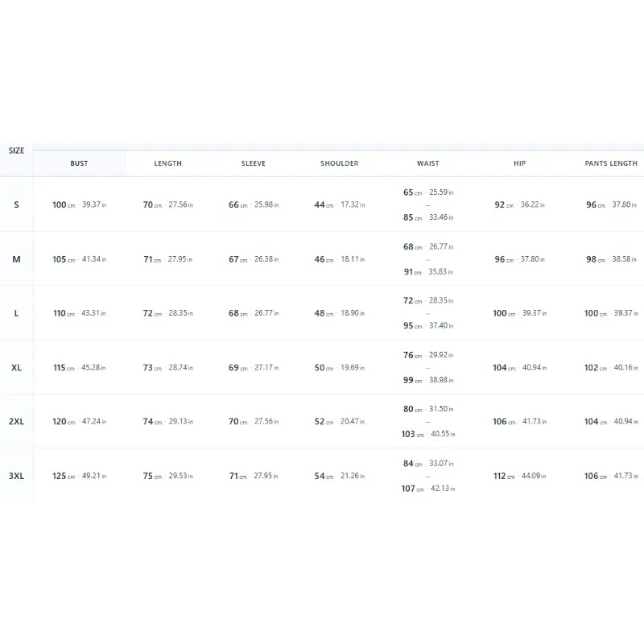The width and height of the screenshot is (644, 644).
Task: Select the S size row label
Action: (16, 204)
